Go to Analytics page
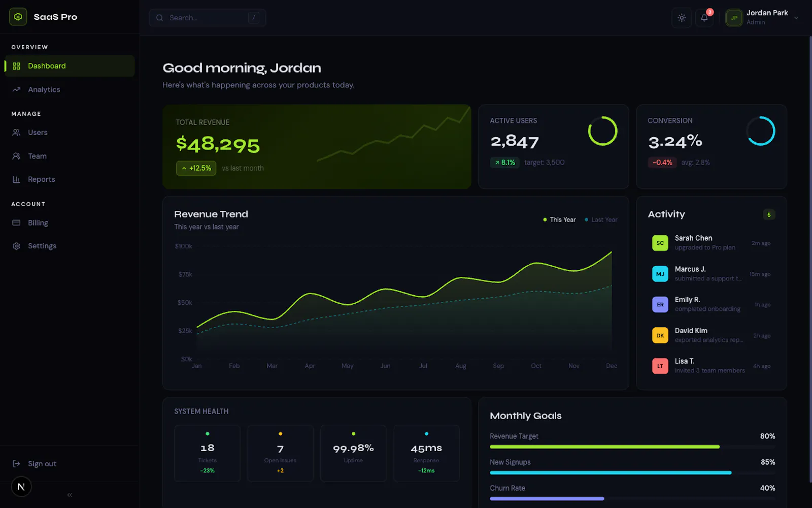Image resolution: width=812 pixels, height=508 pixels. 70,89
